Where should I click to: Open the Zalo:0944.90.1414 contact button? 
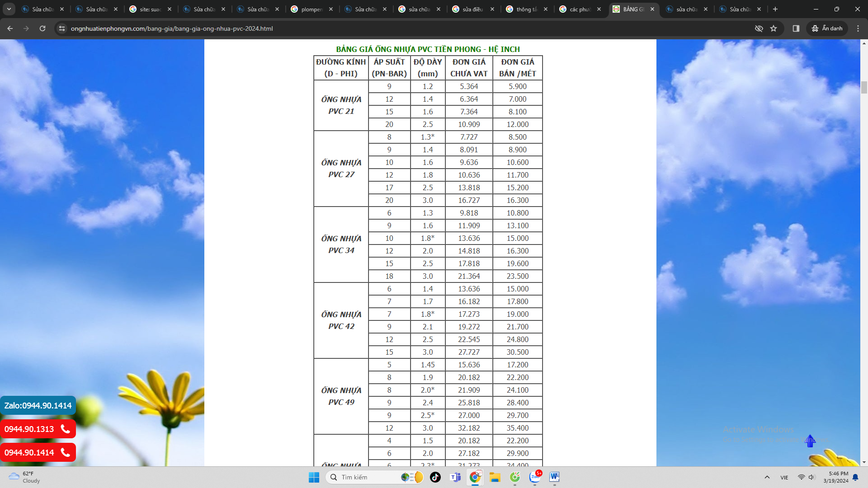38,405
